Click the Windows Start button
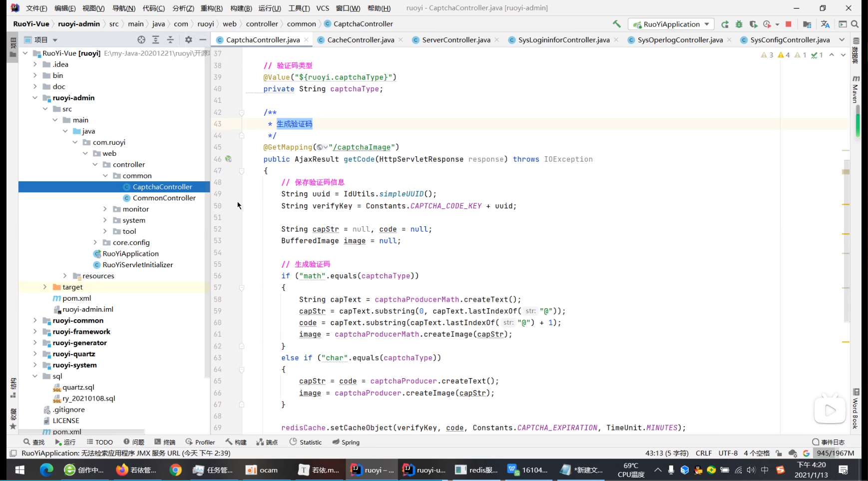Viewport: 868px width, 481px height. coord(20,470)
